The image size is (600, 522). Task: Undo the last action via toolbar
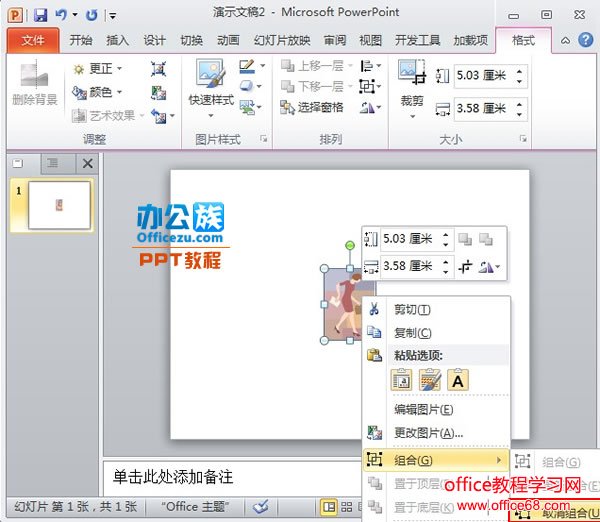point(60,15)
